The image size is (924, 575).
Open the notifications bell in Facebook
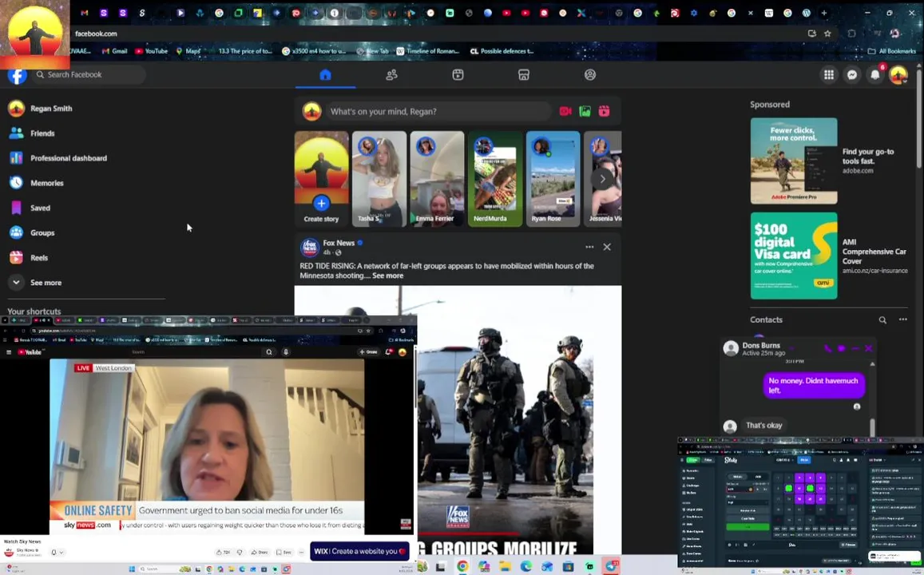tap(875, 75)
